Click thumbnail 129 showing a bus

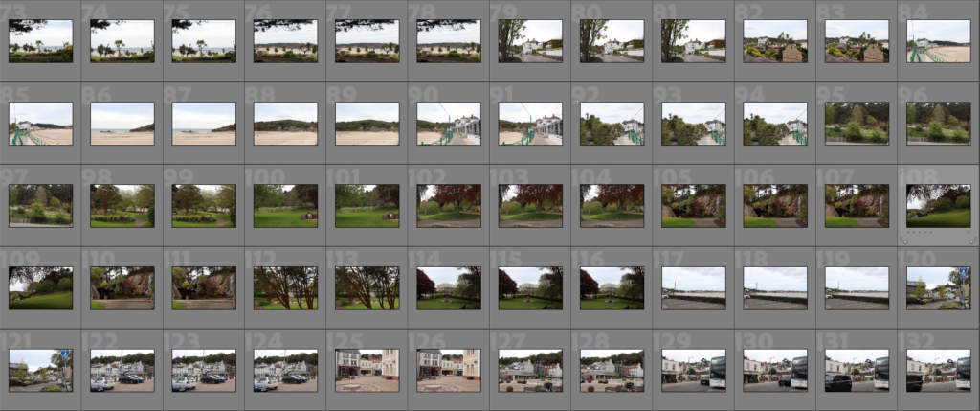click(694, 370)
